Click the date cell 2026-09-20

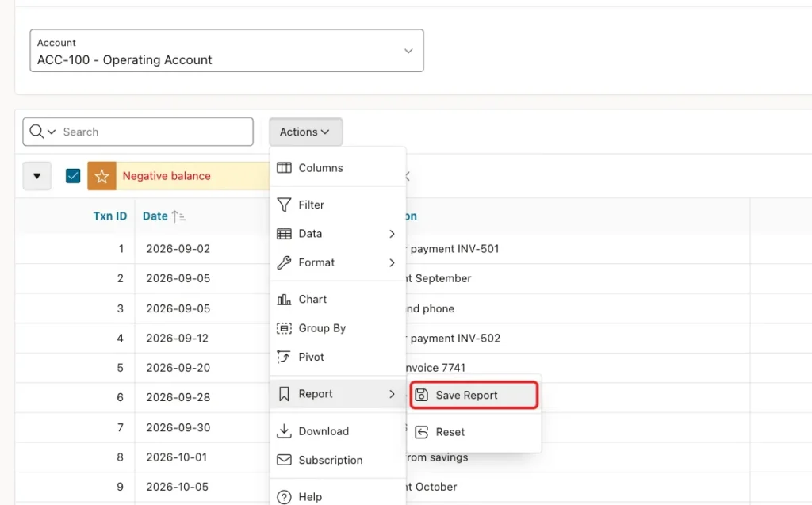pyautogui.click(x=178, y=368)
